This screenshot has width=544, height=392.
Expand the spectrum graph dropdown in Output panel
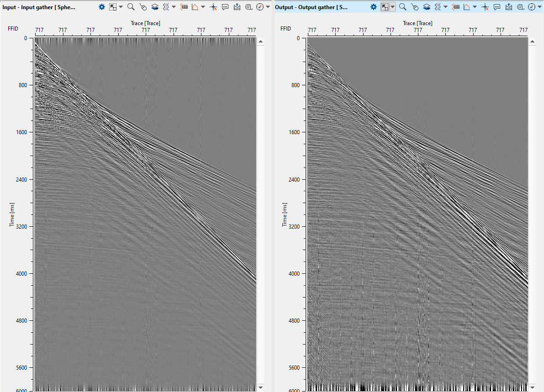point(475,7)
